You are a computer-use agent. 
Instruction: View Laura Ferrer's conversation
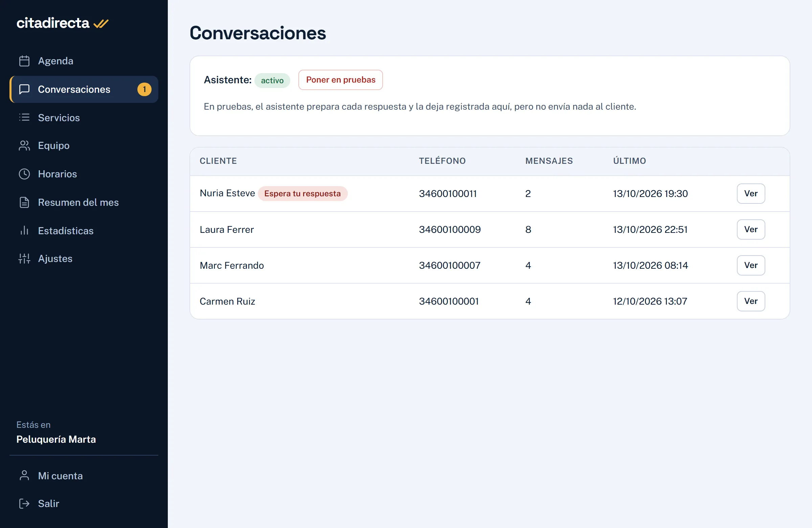click(x=750, y=229)
